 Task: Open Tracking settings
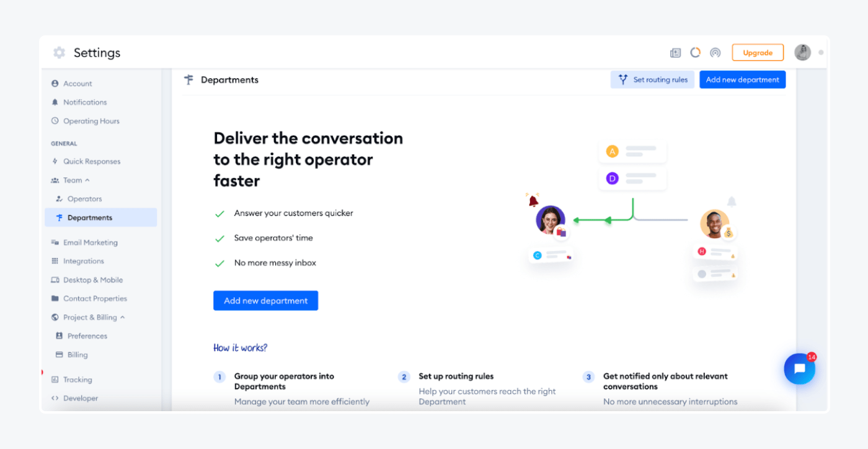[77, 380]
